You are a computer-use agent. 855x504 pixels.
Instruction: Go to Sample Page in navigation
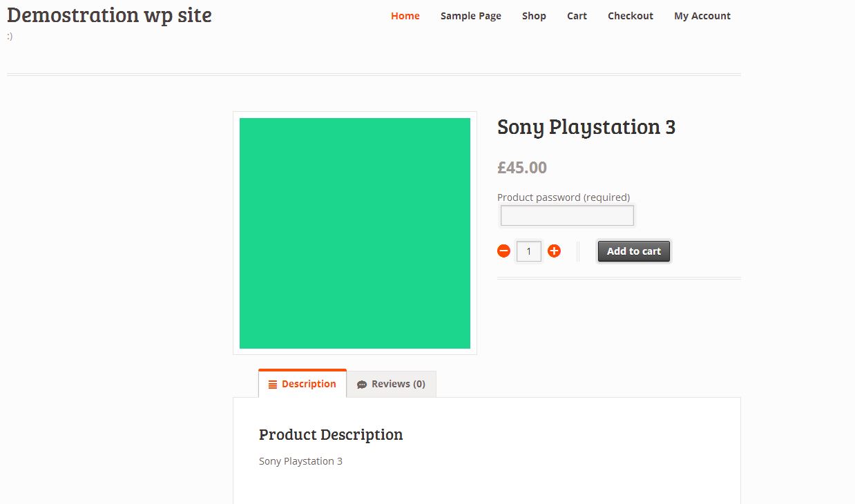click(x=471, y=16)
